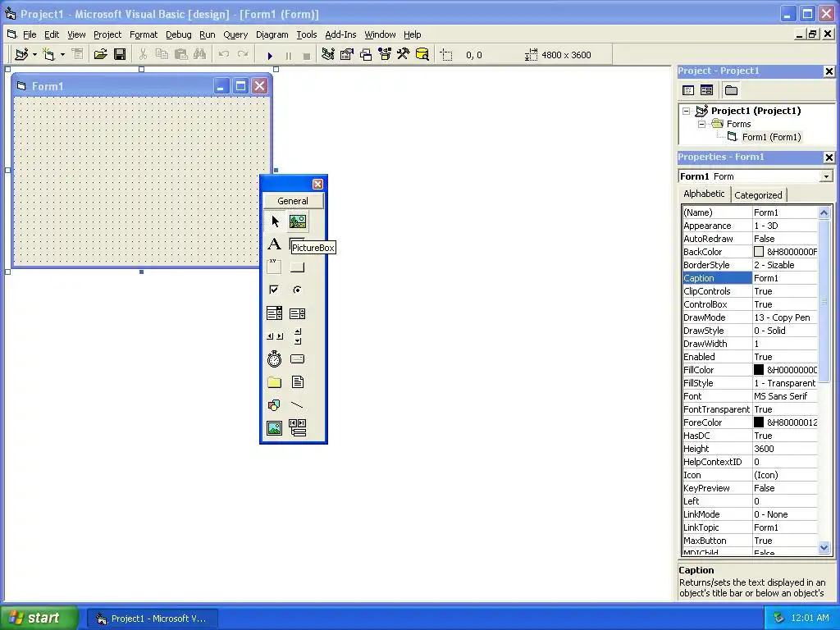Select the ListBox control in toolbox
This screenshot has width=840, height=630.
point(297,313)
